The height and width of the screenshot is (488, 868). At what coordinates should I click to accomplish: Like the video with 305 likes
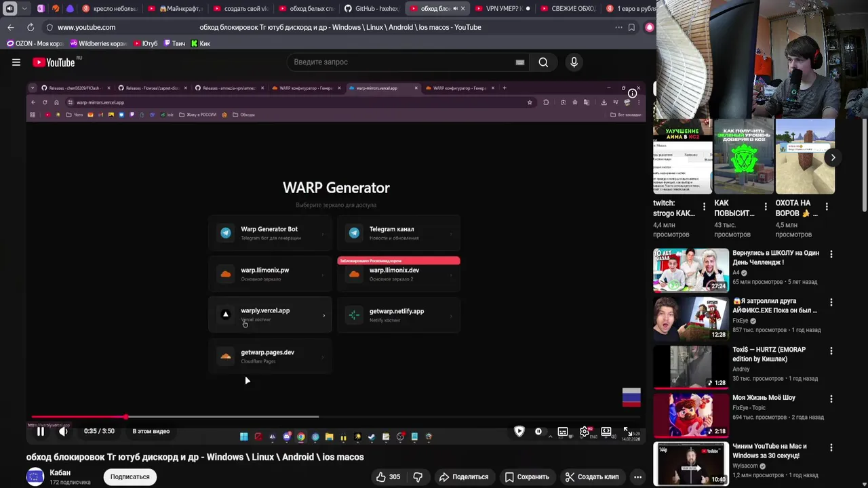point(389,477)
